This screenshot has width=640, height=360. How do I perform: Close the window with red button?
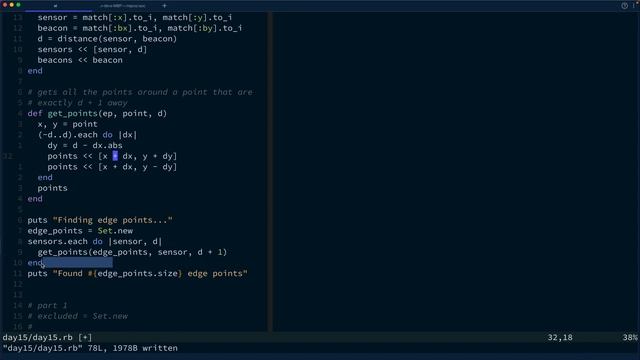5,5
